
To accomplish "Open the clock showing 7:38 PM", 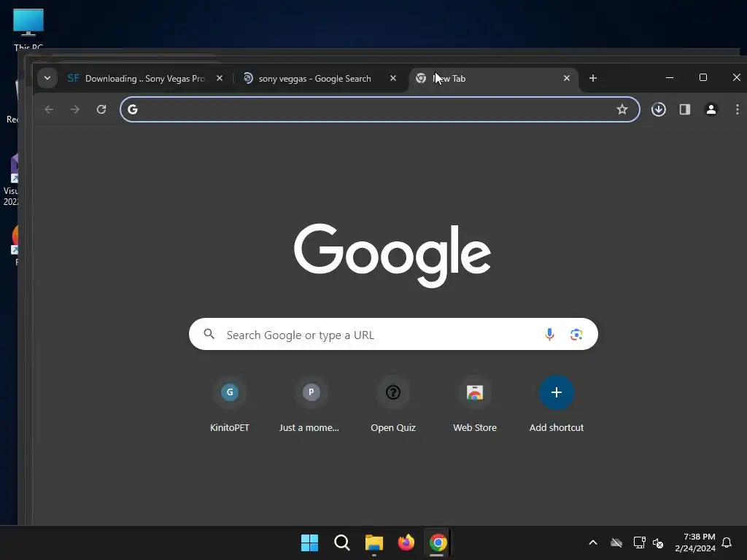I will click(695, 542).
